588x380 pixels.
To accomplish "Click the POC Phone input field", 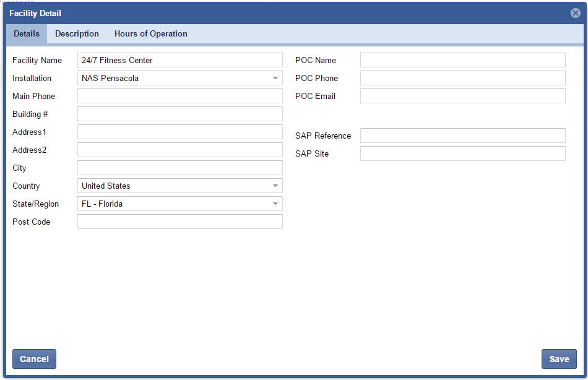I will coord(462,78).
